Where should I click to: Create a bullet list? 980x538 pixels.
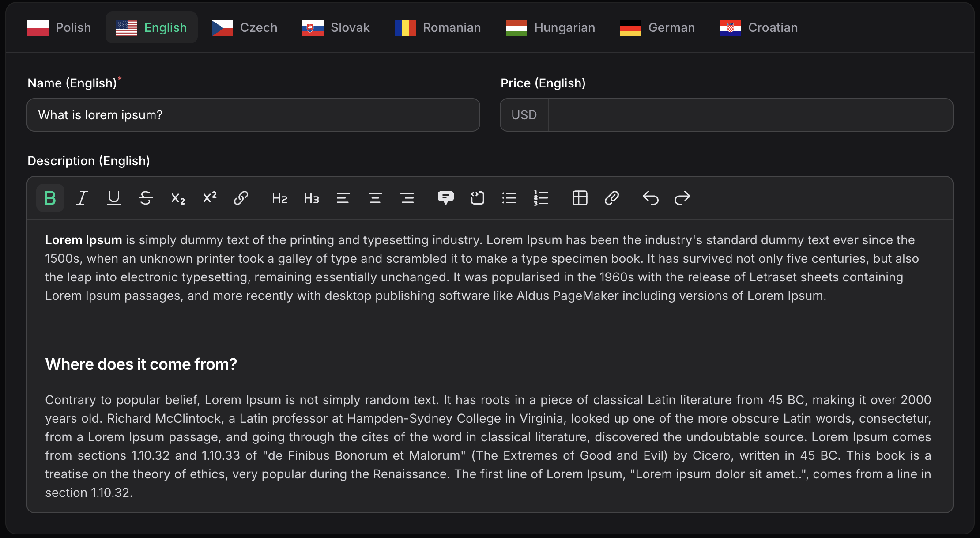[x=509, y=198]
